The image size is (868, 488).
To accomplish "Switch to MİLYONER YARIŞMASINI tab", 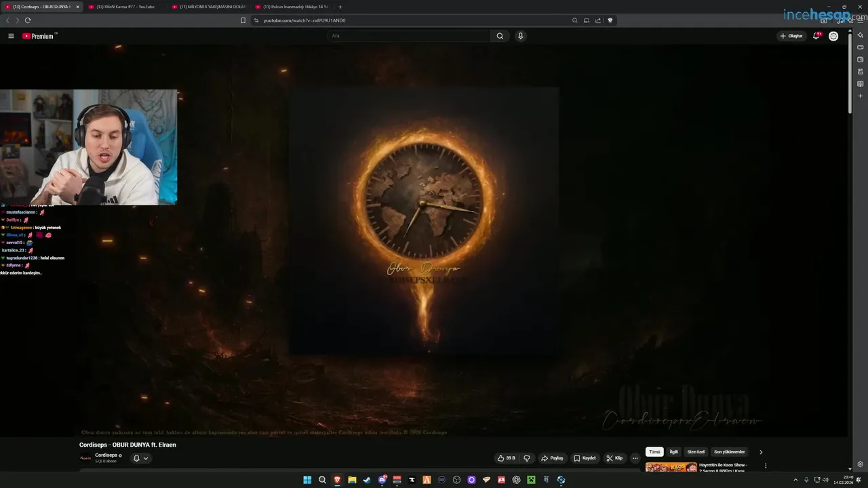I will [x=208, y=7].
